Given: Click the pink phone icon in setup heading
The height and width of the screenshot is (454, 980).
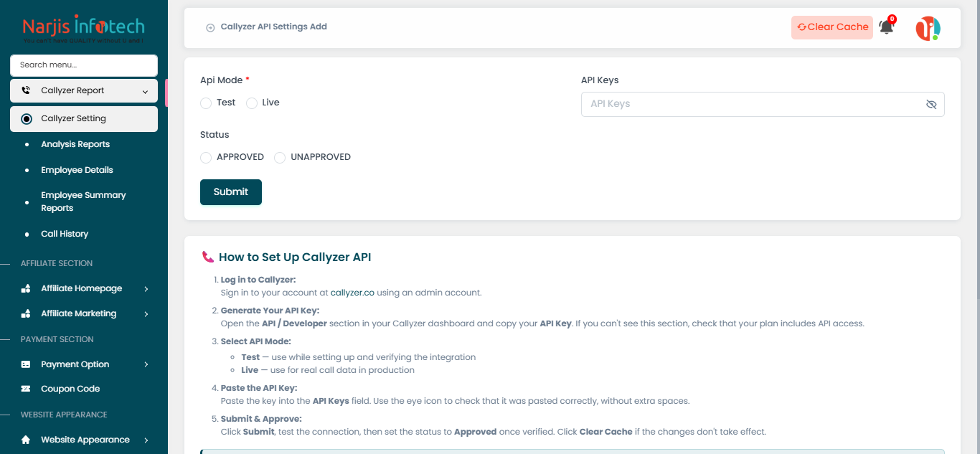Looking at the screenshot, I should point(208,257).
